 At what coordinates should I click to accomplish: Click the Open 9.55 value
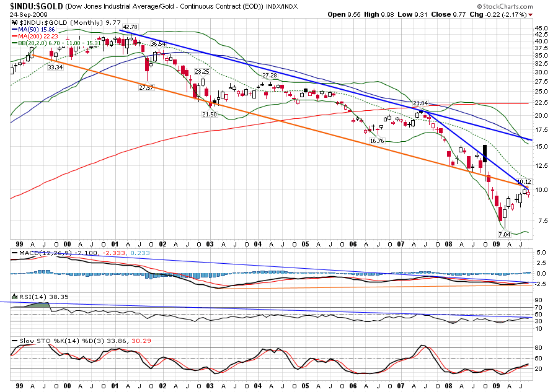coord(344,15)
